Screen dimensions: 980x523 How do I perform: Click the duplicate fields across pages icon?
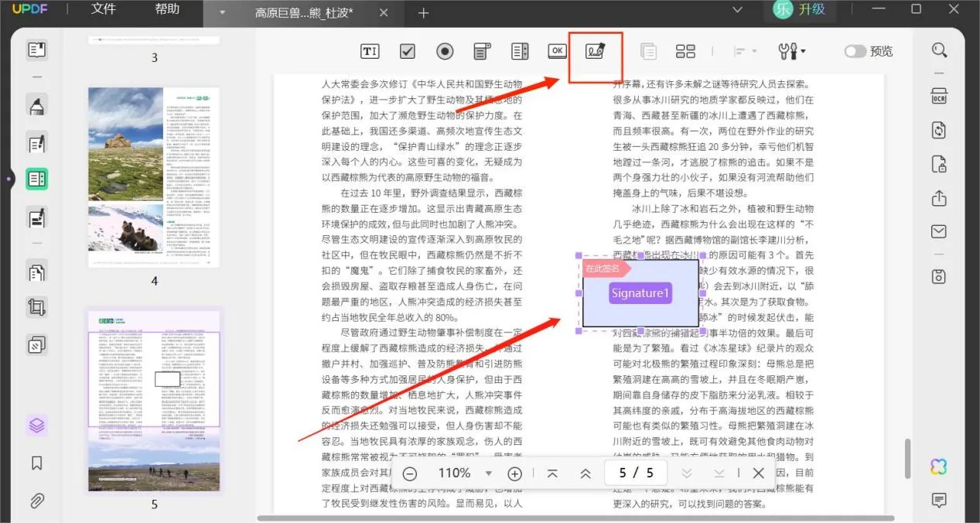pos(648,51)
